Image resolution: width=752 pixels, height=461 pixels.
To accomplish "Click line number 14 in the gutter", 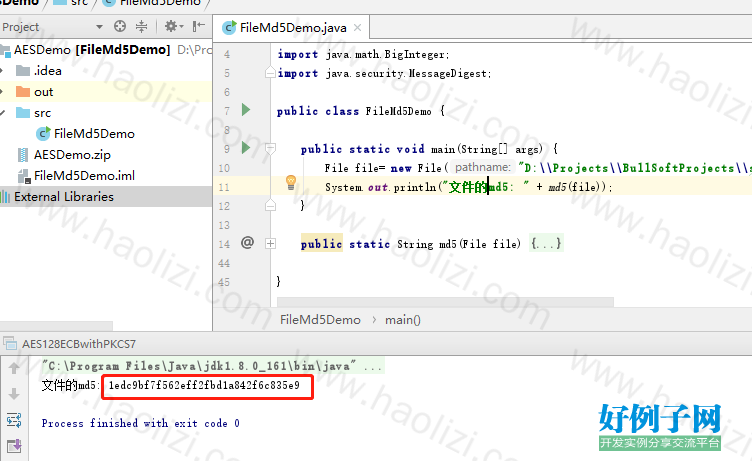I will click(224, 244).
